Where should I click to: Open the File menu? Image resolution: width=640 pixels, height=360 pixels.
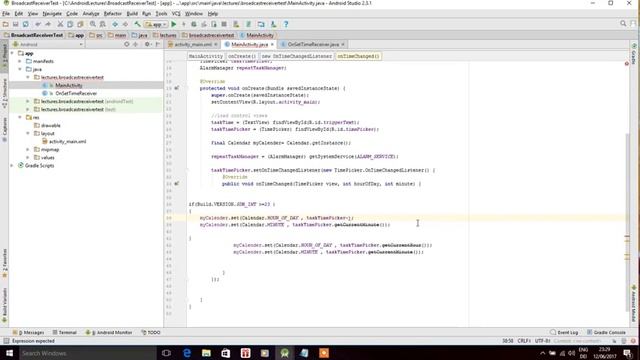coord(6,13)
